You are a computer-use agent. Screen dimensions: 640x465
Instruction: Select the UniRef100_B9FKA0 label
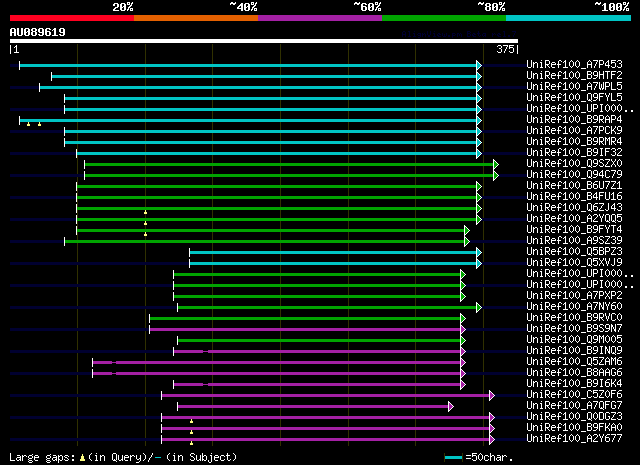tap(574, 428)
